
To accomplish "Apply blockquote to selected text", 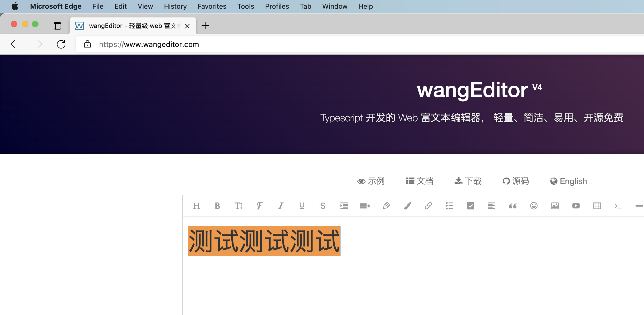I will coord(513,206).
